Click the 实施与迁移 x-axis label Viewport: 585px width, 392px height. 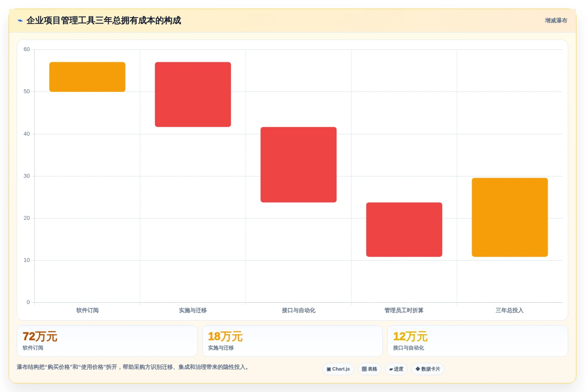193,310
